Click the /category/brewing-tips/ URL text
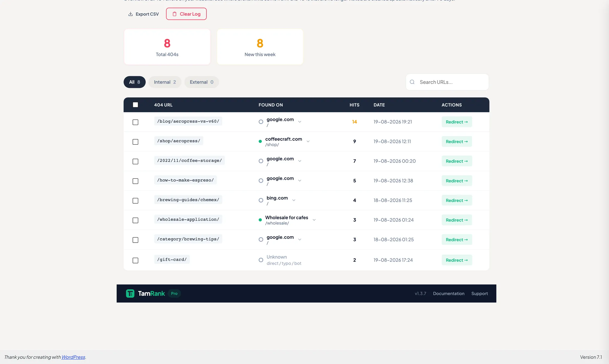 (x=188, y=239)
